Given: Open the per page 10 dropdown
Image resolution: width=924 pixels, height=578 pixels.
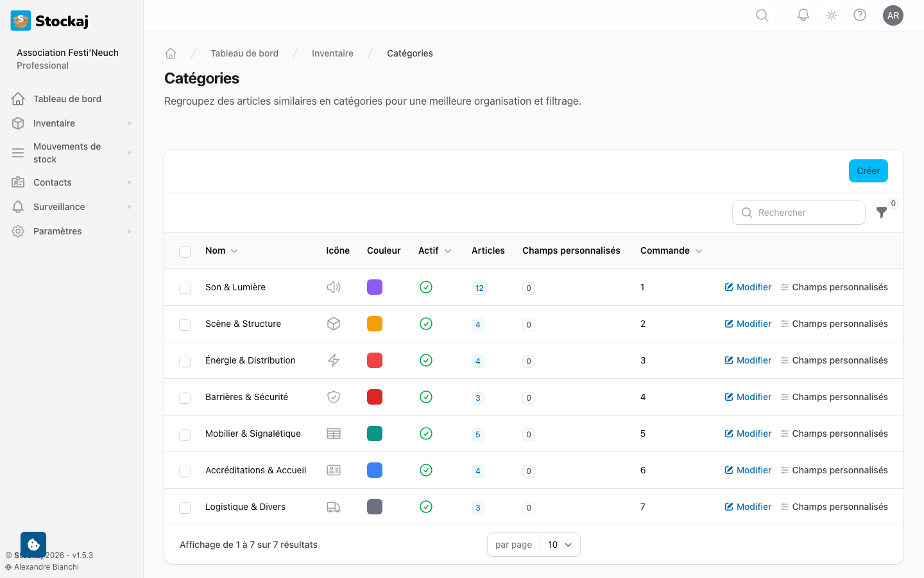Looking at the screenshot, I should point(560,545).
